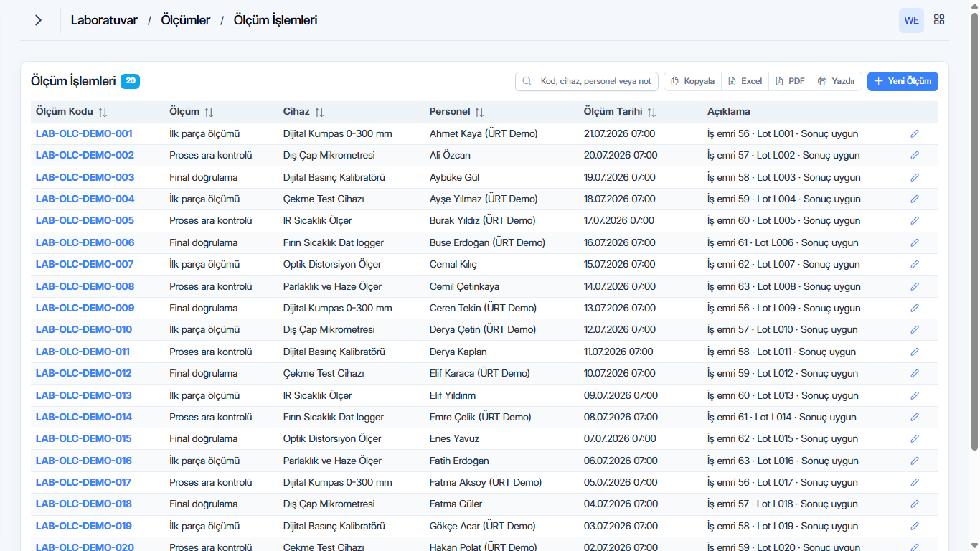The height and width of the screenshot is (551, 980).
Task: Select device cell Fırın Sıcaklık Dat logger for DEMO-006
Action: point(334,242)
